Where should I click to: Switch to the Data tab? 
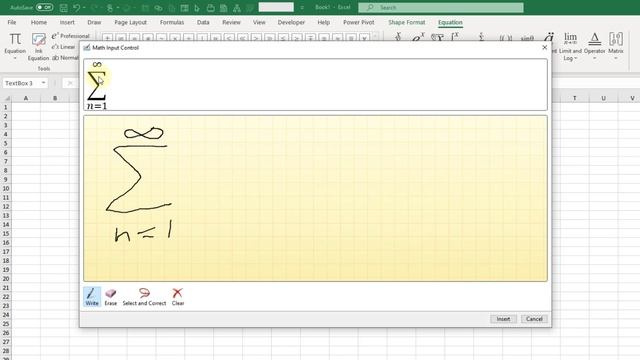203,22
